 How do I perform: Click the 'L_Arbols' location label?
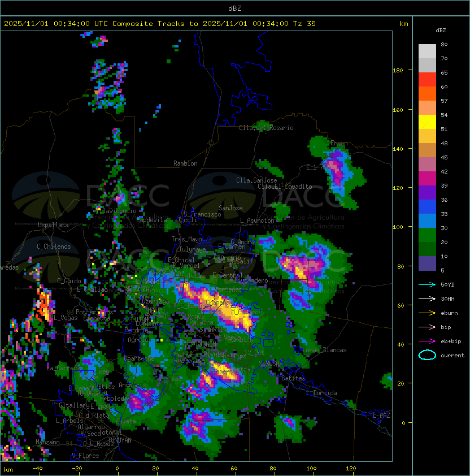click(70, 421)
